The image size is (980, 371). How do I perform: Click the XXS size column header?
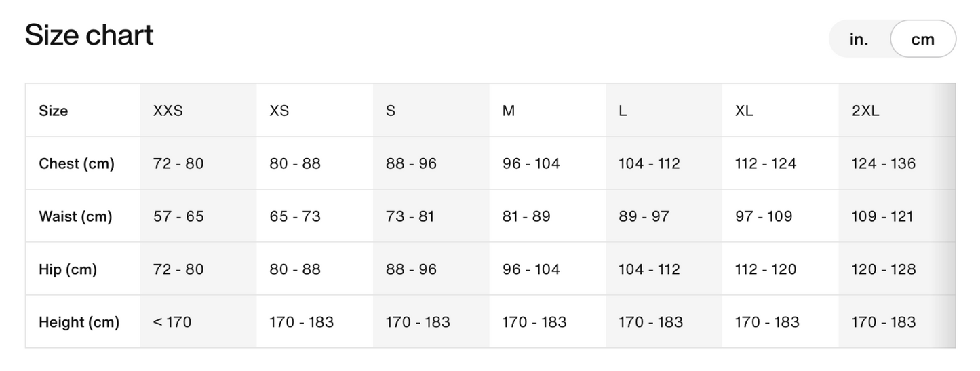168,111
